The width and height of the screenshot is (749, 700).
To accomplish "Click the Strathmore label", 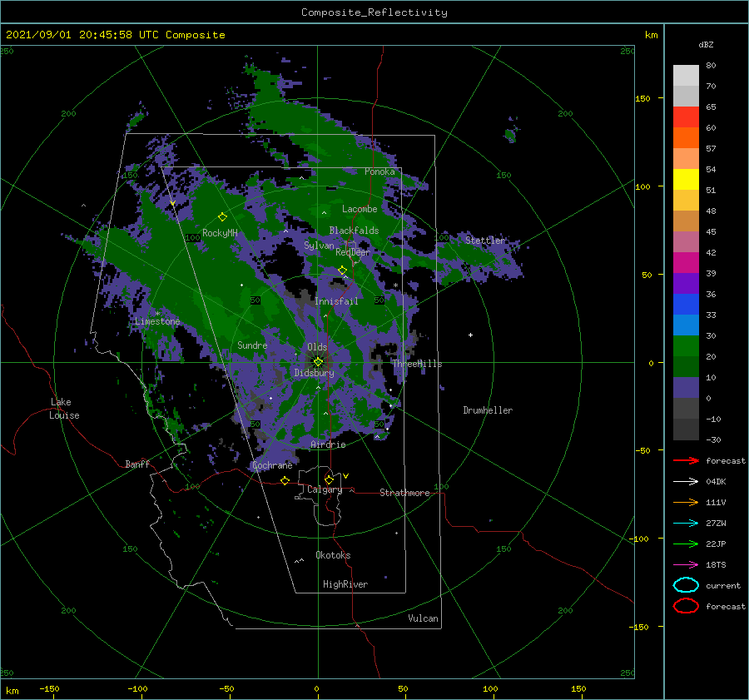I will (404, 493).
